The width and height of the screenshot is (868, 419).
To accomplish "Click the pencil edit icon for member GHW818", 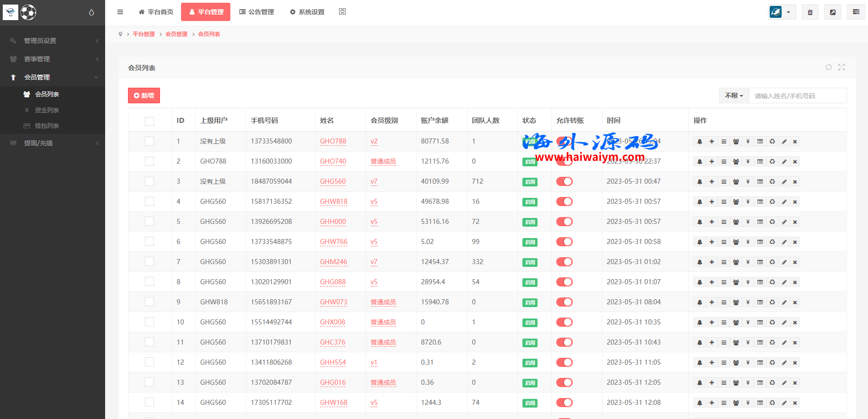I will (784, 202).
